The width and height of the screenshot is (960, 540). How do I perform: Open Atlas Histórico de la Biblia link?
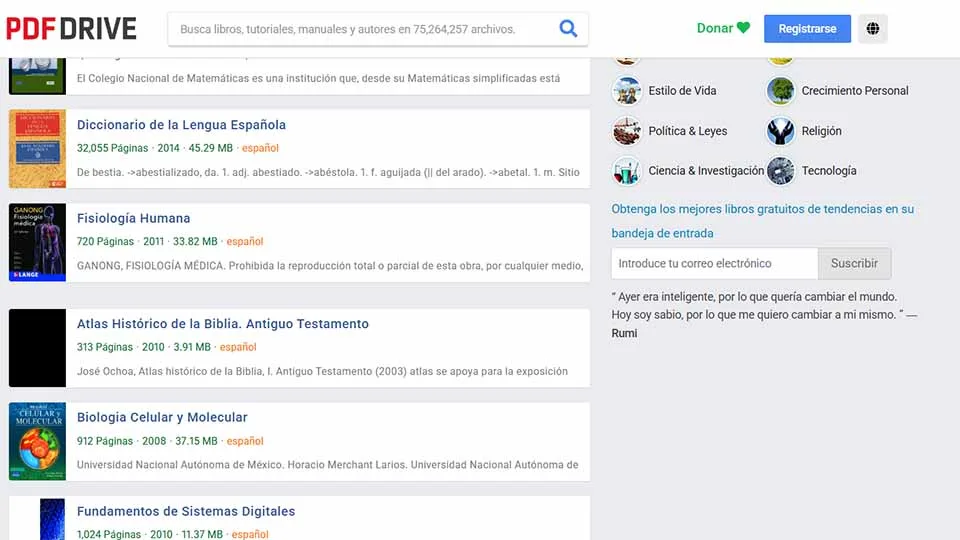point(222,324)
